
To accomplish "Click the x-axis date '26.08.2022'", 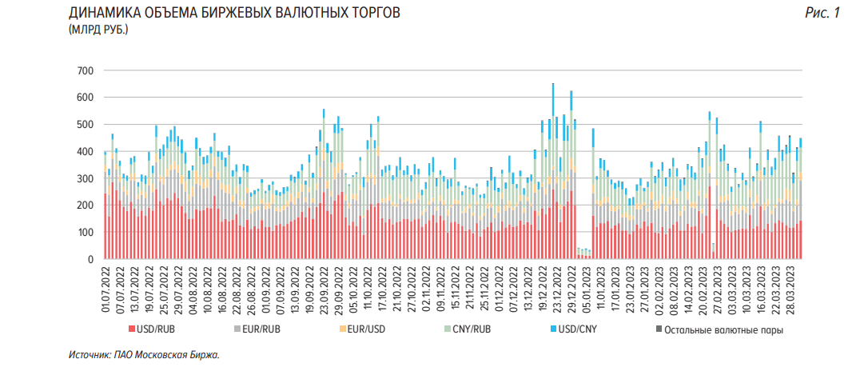I will coord(249,292).
